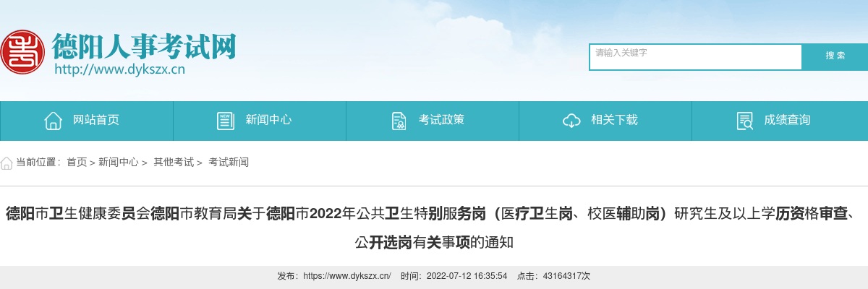Open the 网站首页 menu item

87,121
